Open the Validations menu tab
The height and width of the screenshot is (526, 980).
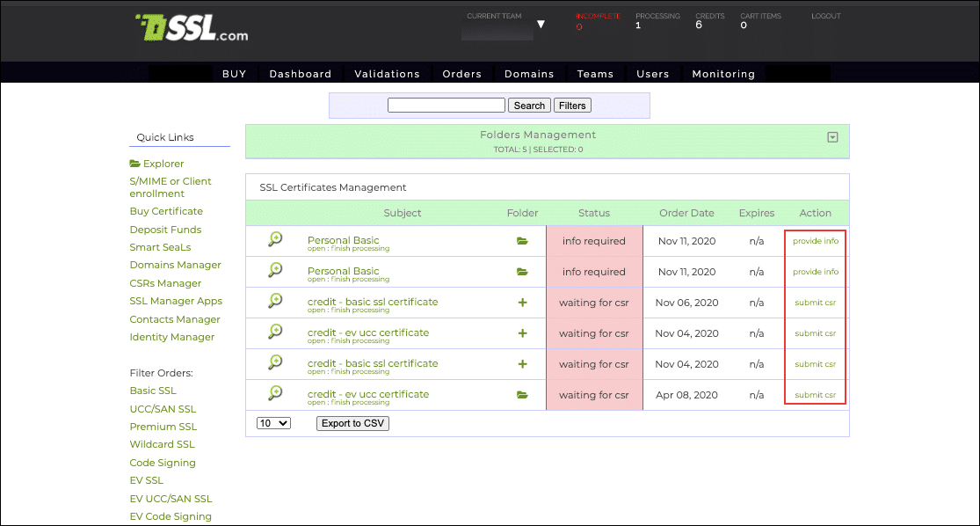387,74
